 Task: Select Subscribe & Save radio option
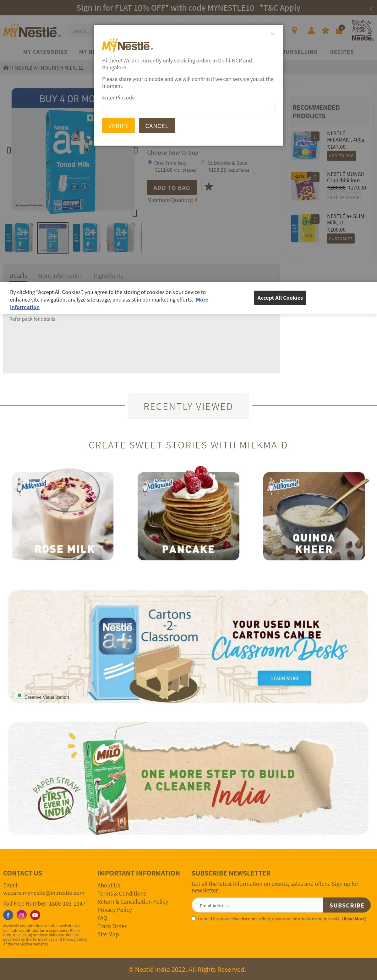point(203,163)
